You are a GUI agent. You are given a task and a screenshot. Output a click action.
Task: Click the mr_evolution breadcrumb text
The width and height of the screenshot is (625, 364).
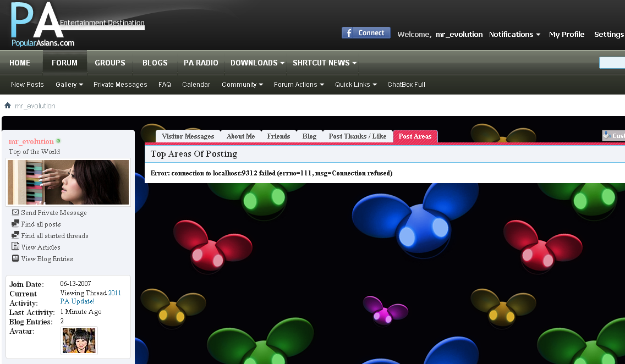coord(35,106)
